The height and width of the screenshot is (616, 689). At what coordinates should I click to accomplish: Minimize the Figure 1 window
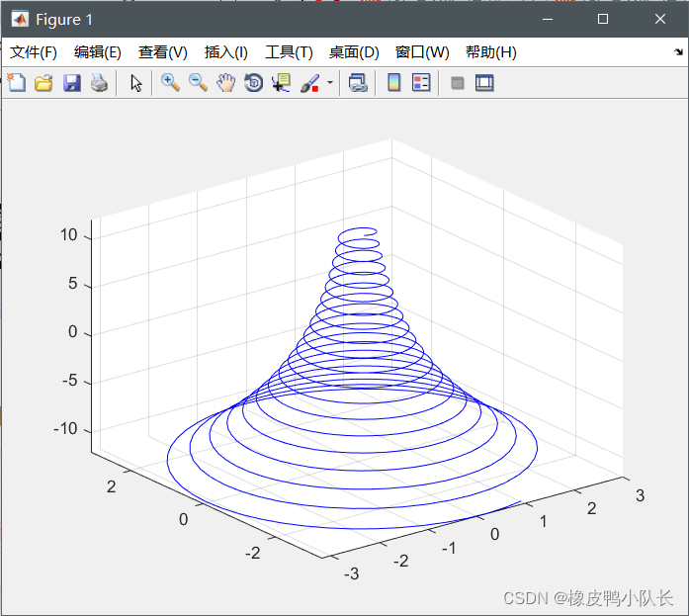pyautogui.click(x=548, y=19)
